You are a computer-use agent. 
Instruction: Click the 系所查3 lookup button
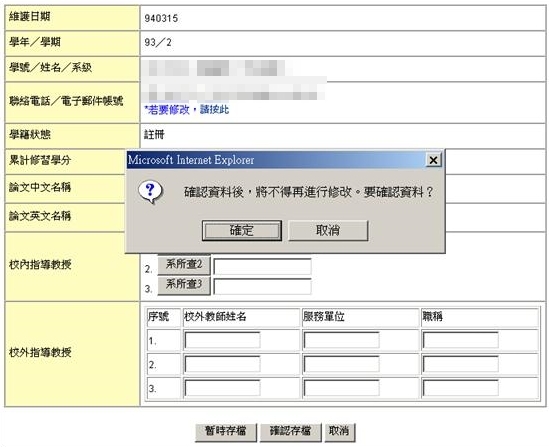click(x=184, y=285)
